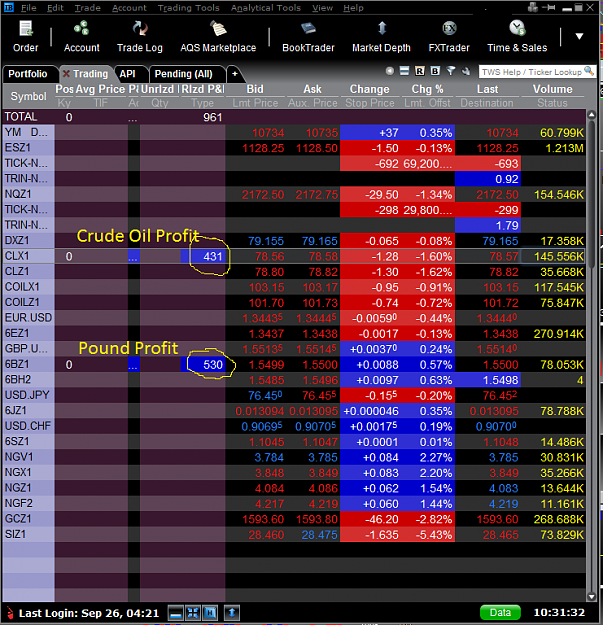Launch FXTrader from the toolbar
Screen dimensions: 603x625
449,36
